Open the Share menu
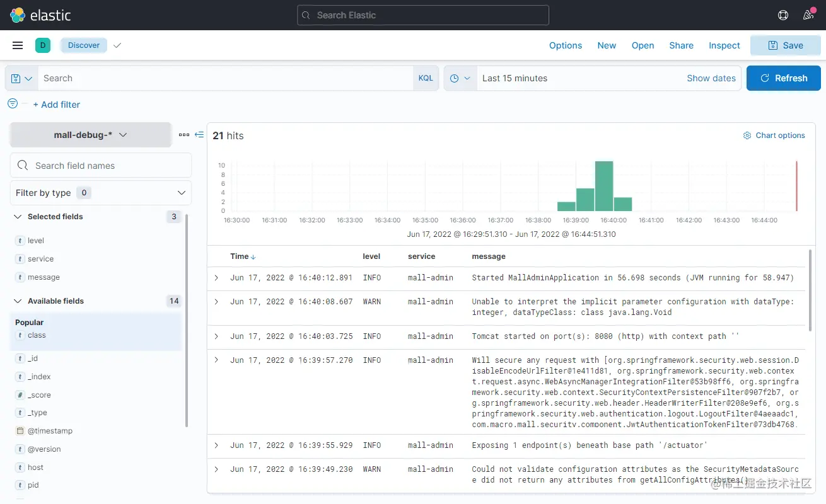 (681, 45)
